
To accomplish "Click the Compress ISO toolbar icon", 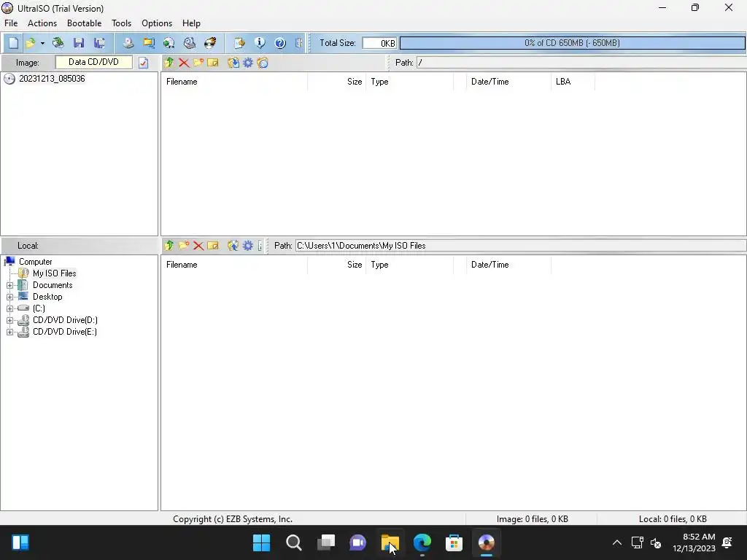I will coord(169,43).
